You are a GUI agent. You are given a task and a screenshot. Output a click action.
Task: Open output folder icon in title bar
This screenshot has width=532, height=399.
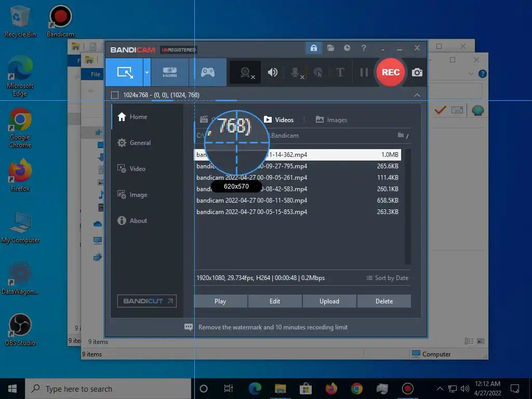[x=330, y=48]
